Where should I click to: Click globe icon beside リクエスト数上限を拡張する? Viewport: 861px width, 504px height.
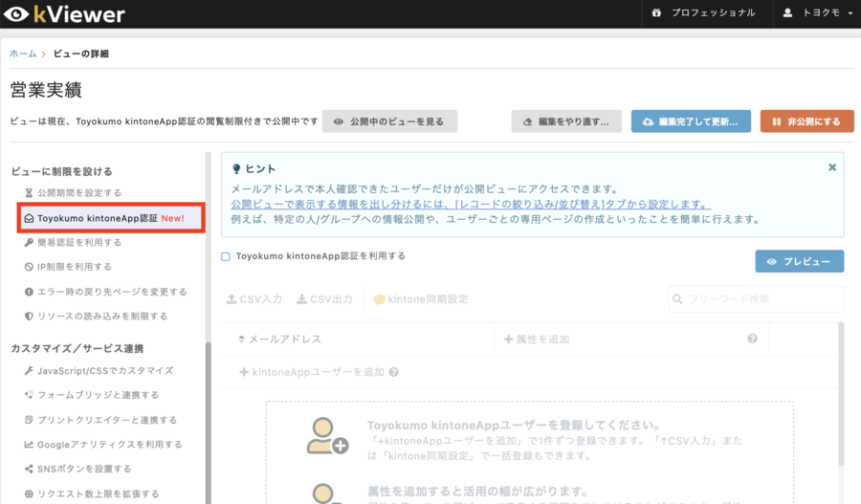29,493
